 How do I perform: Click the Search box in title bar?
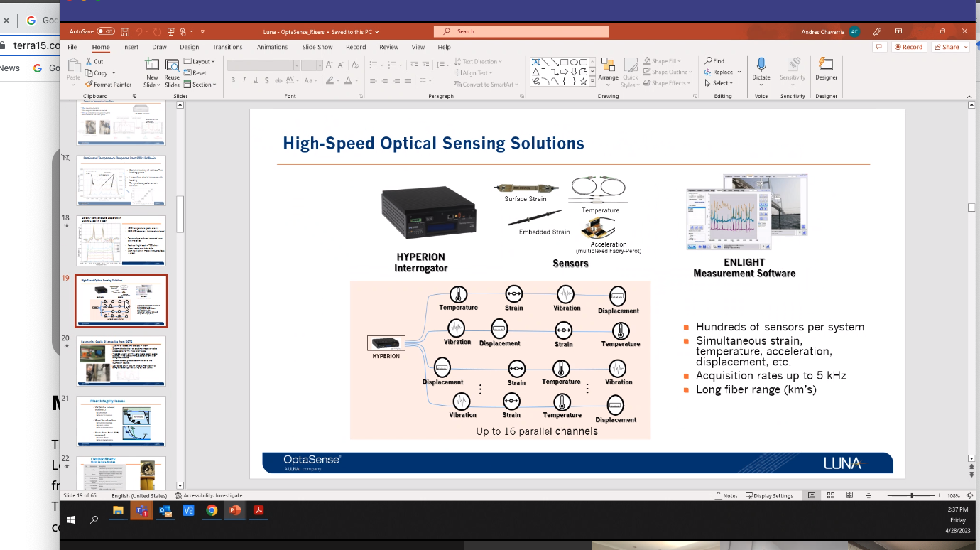[x=521, y=31]
